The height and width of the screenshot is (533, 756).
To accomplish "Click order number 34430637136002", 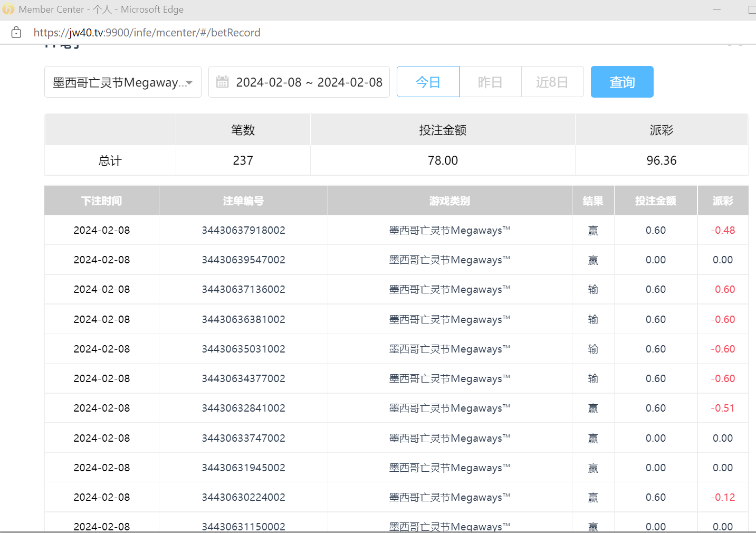I will (x=243, y=289).
